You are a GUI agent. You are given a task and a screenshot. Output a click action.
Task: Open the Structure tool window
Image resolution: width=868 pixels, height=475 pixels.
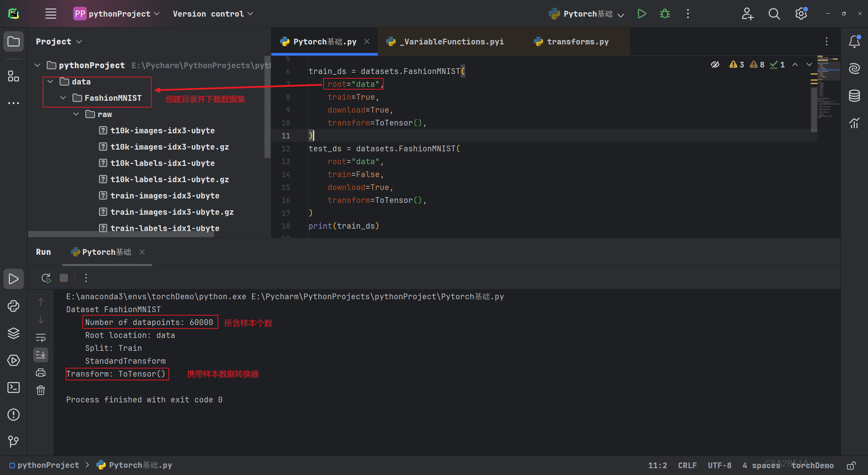tap(14, 76)
